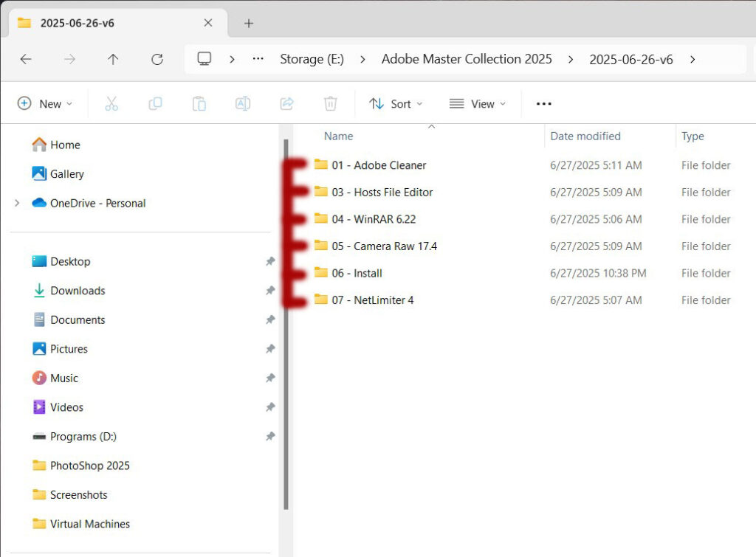Click the Rename icon in toolbar
This screenshot has width=756, height=557.
click(x=243, y=103)
